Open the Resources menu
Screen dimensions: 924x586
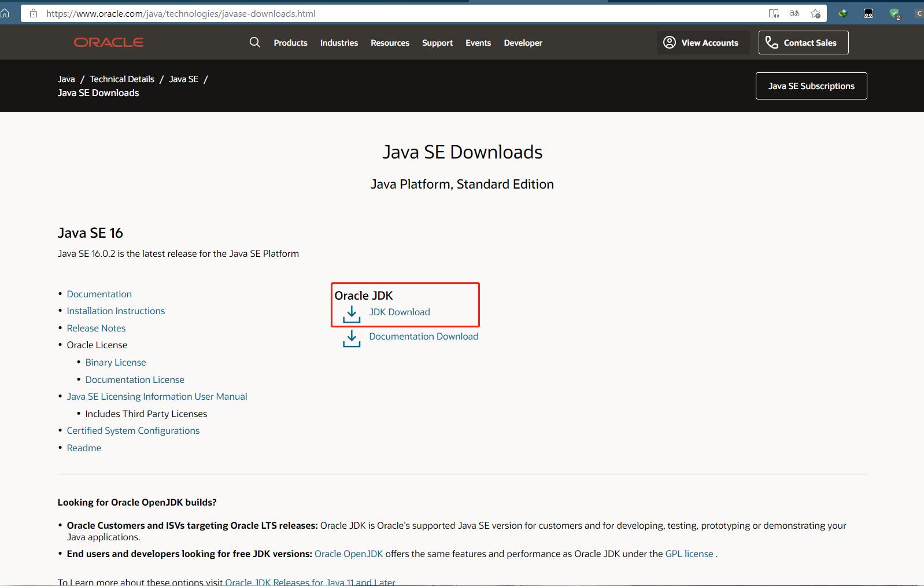(x=390, y=43)
